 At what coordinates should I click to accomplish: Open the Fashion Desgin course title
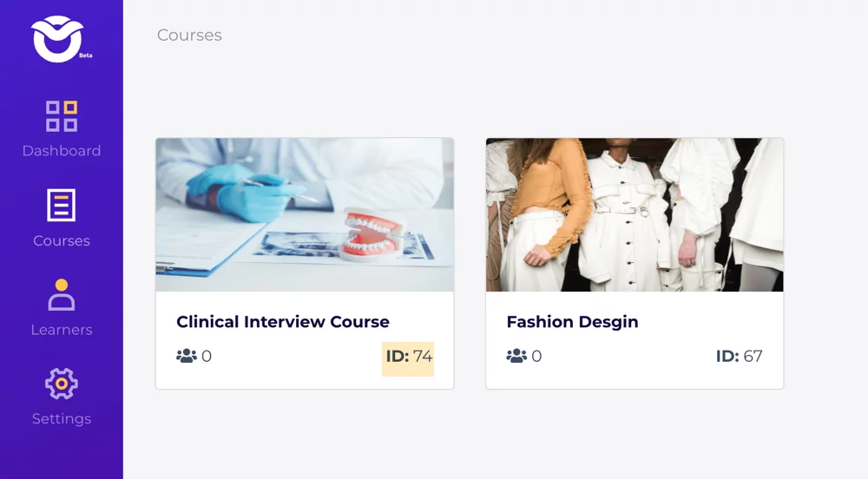click(x=572, y=322)
